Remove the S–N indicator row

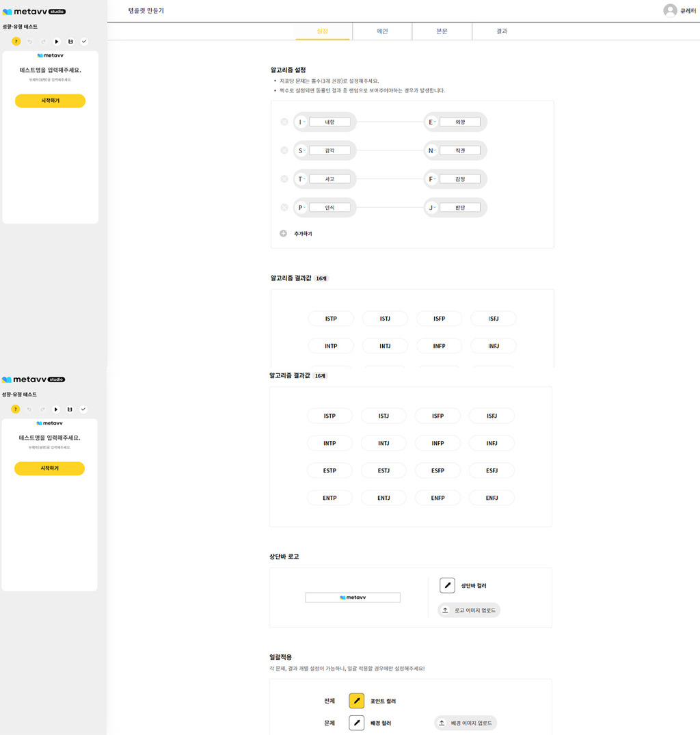click(x=284, y=150)
